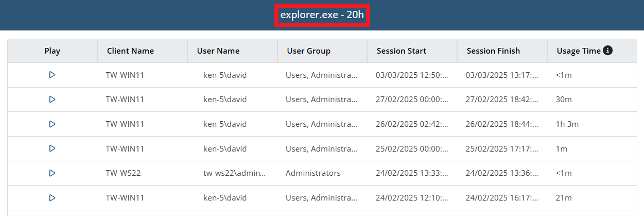Select the Administrators user group cell
This screenshot has height=216, width=644.
point(313,173)
